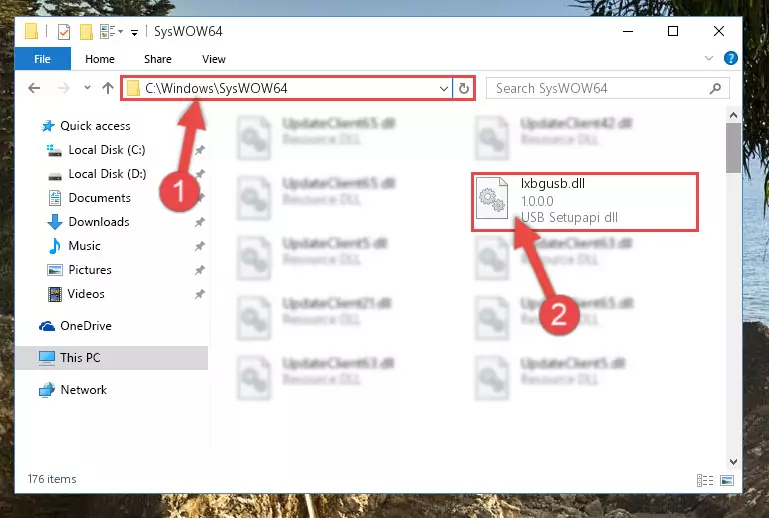Screen dimensions: 769x518
Task: Open the recent locations dropdown
Action: [87, 88]
